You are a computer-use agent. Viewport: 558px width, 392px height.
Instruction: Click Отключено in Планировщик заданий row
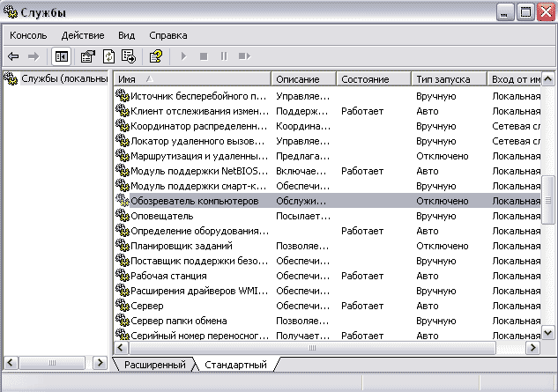(442, 246)
